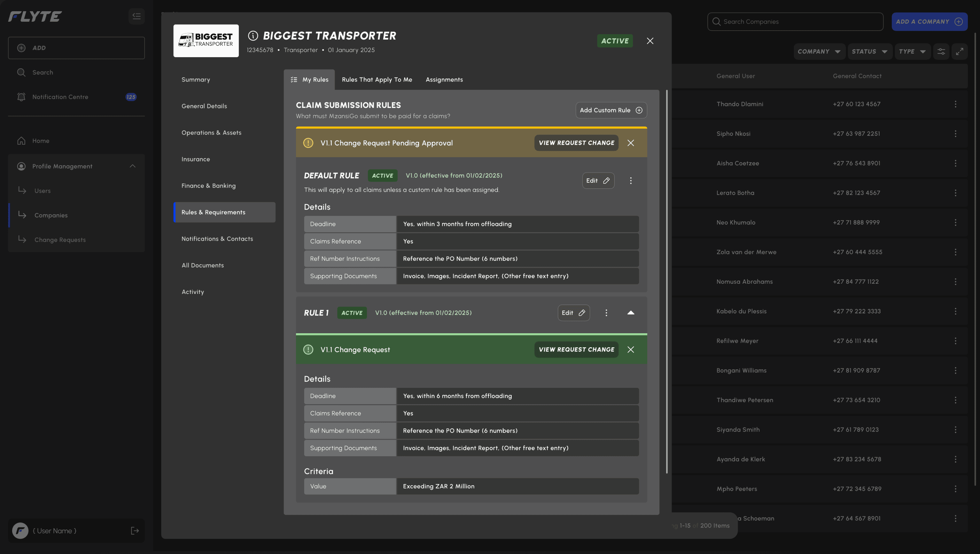980x554 pixels.
Task: Open the COMPANY filter dropdown
Action: point(819,51)
